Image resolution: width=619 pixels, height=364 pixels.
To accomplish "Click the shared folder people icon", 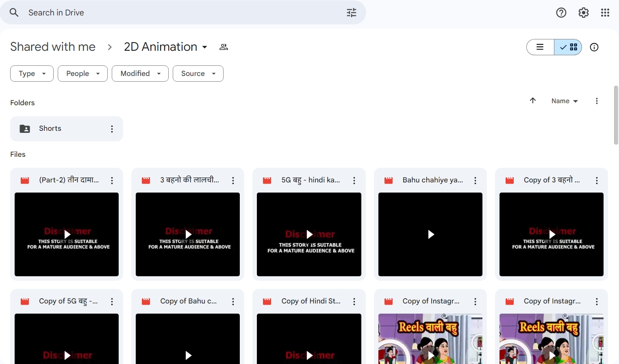I will (224, 47).
